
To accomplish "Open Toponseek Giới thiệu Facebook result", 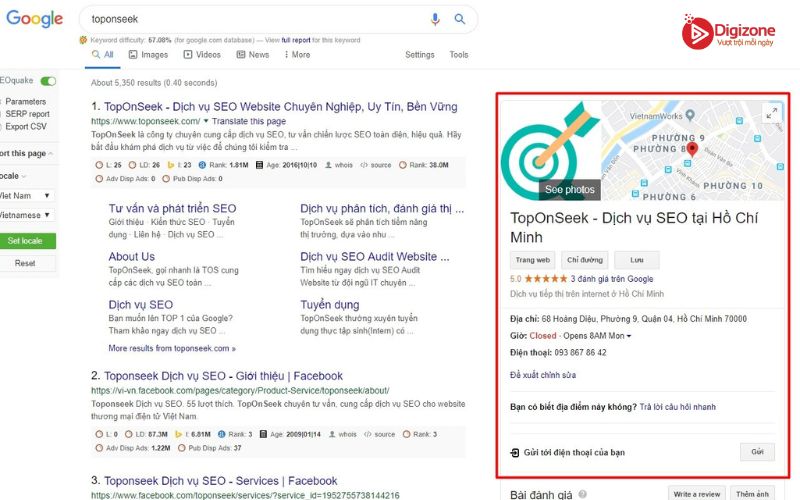I will click(223, 376).
